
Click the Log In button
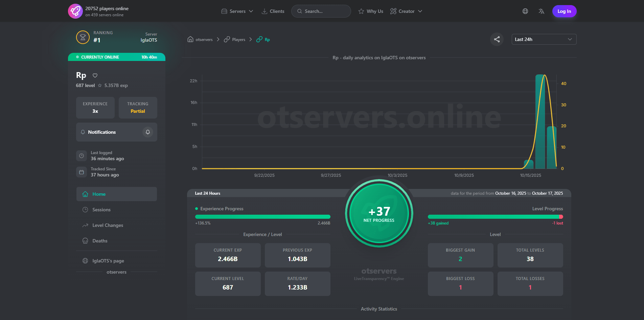[564, 11]
